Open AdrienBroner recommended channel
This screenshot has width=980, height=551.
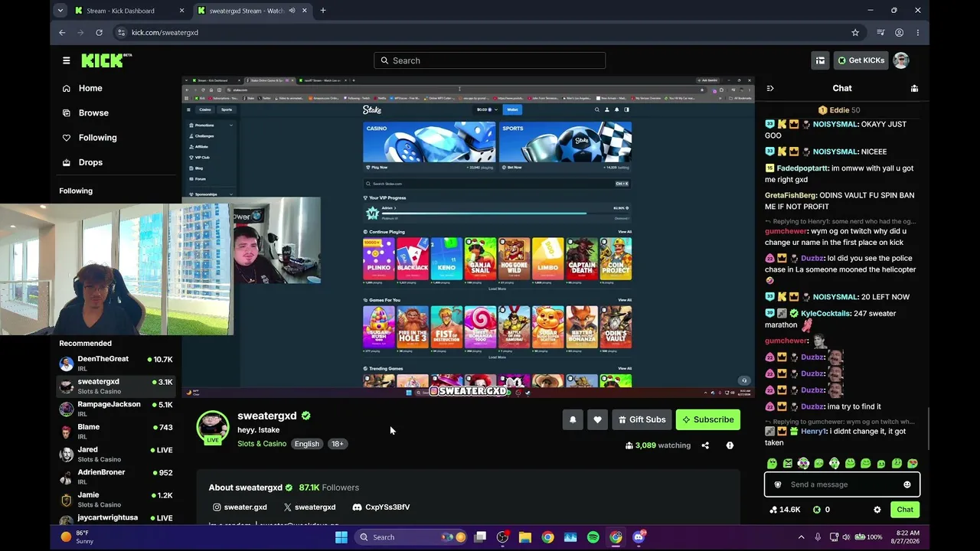tap(116, 477)
